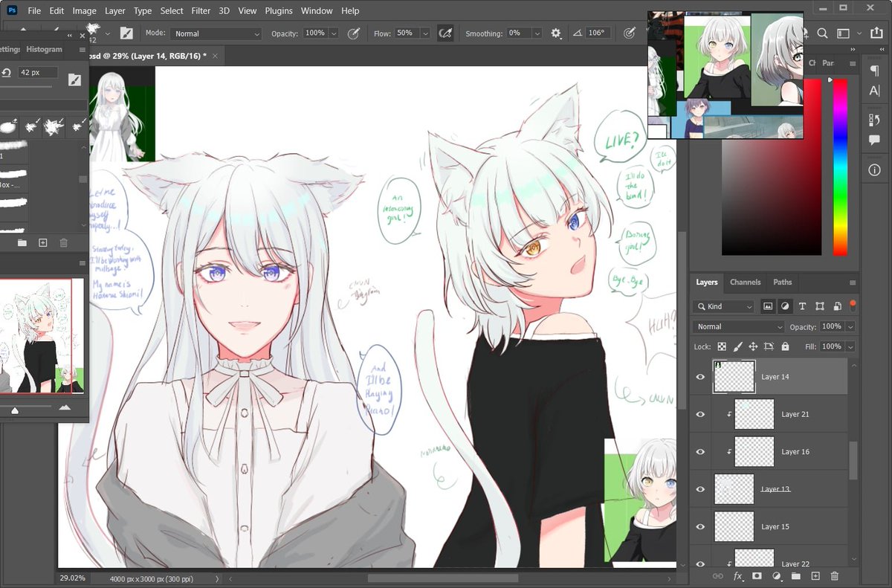Click the lock transparent pixels icon

(x=722, y=346)
